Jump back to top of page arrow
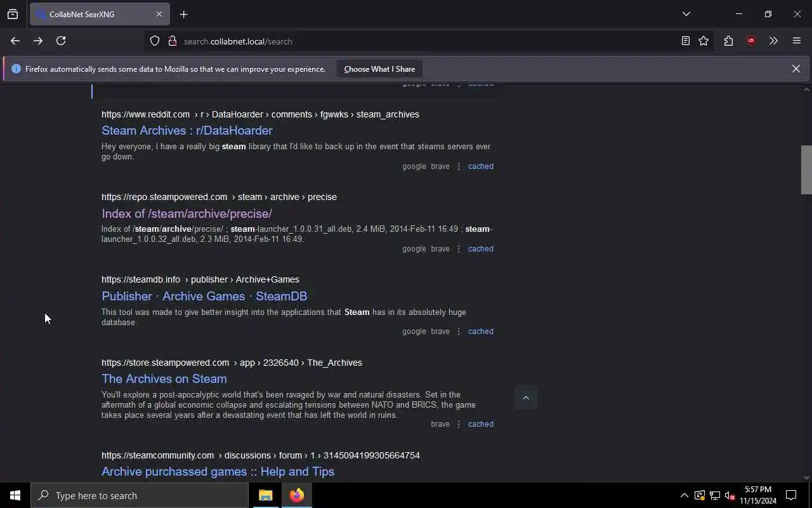Screen dimensions: 812x508 click(526, 398)
